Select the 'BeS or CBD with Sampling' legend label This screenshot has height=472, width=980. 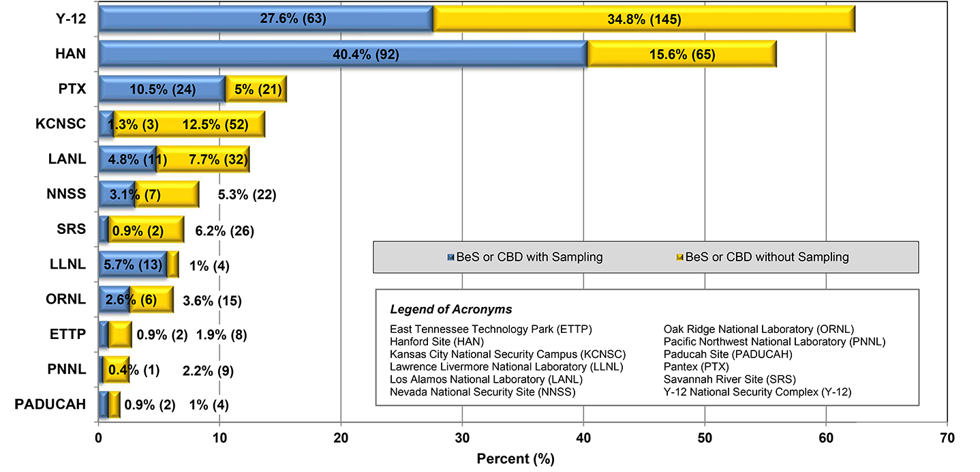coord(530,257)
